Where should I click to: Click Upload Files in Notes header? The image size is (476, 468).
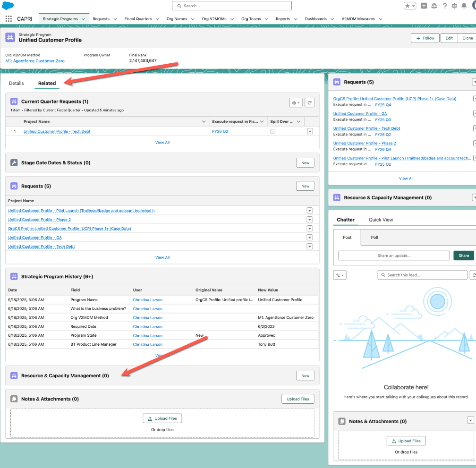coord(298,399)
